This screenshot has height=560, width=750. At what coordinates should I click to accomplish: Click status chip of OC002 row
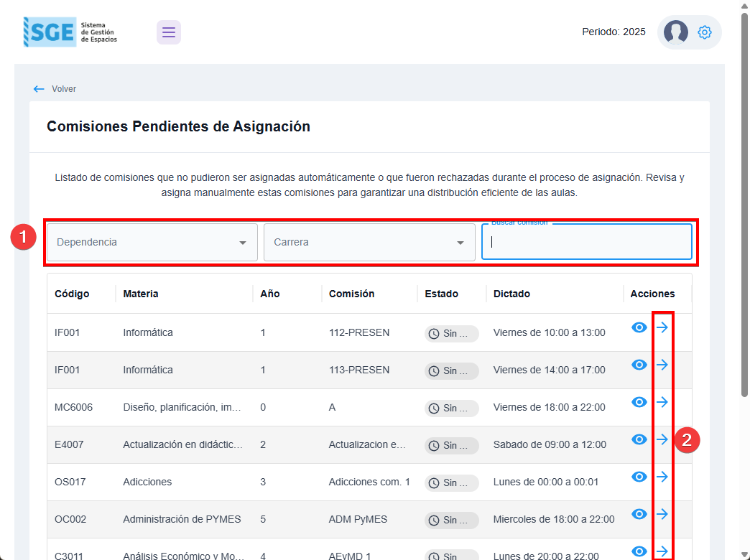[x=452, y=520]
